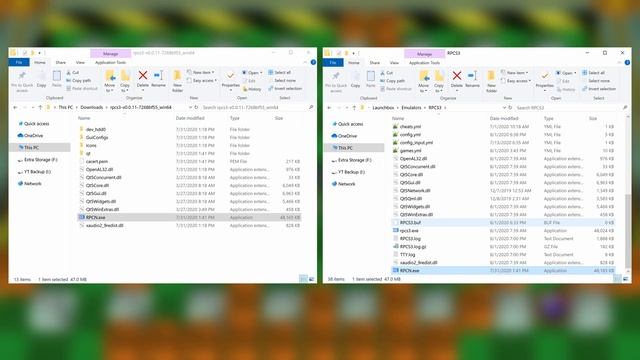This screenshot has height=360, width=640.
Task: Select dev_hdd0 folder in left window
Action: (96, 129)
